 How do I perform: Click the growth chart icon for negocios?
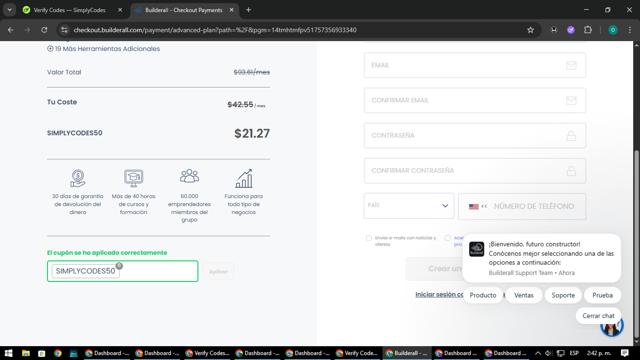click(244, 178)
